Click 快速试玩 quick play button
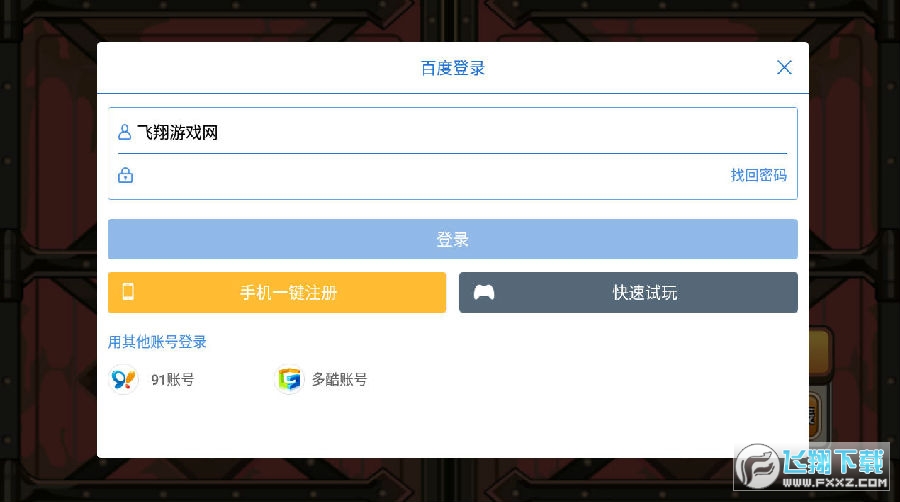This screenshot has width=900, height=502. [x=628, y=293]
